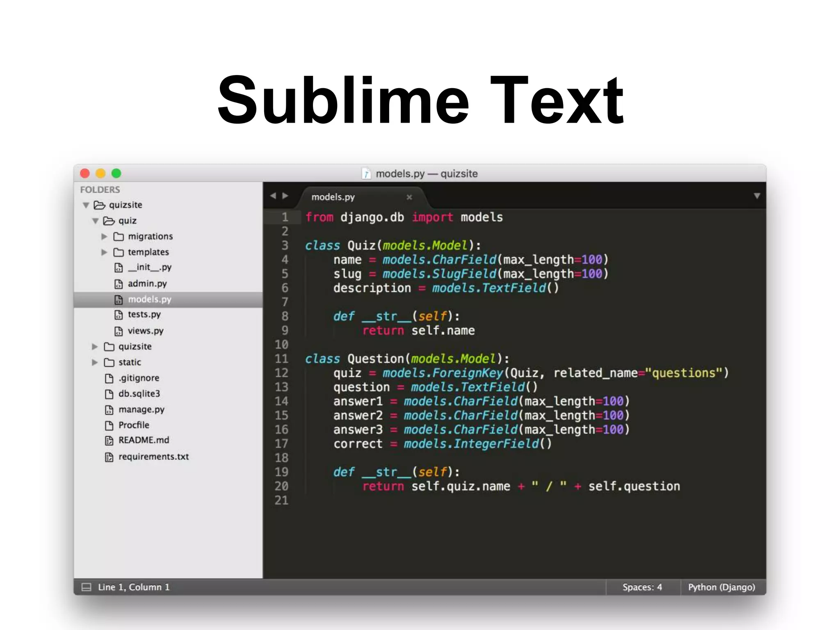Click the templates folder icon
Viewport: 840px width, 630px height.
(119, 252)
